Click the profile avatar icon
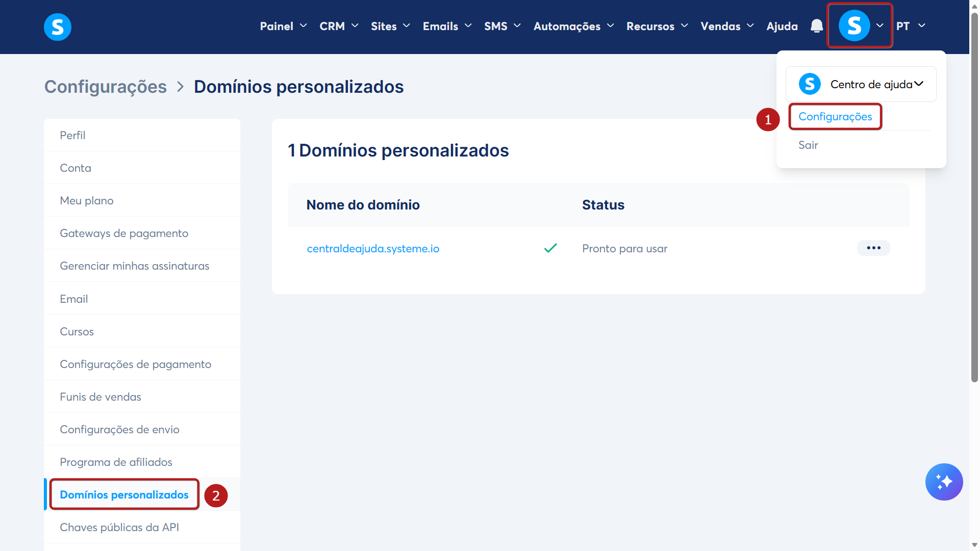The width and height of the screenshot is (980, 551). click(x=854, y=25)
